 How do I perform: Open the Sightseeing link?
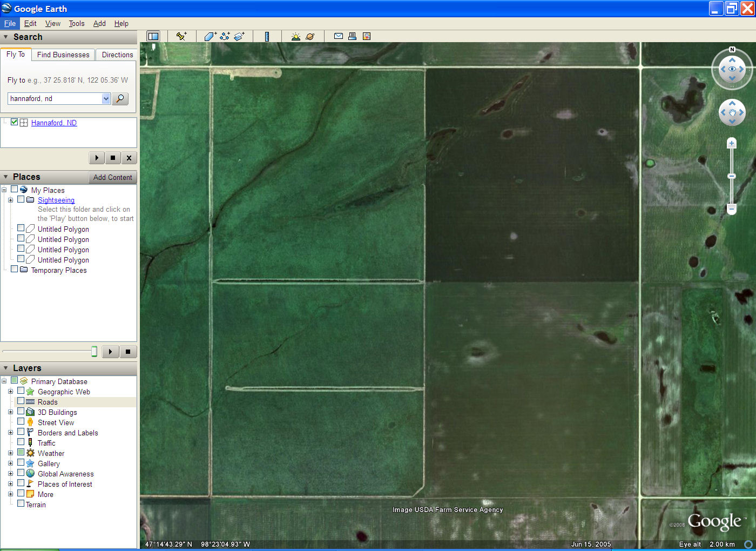56,200
